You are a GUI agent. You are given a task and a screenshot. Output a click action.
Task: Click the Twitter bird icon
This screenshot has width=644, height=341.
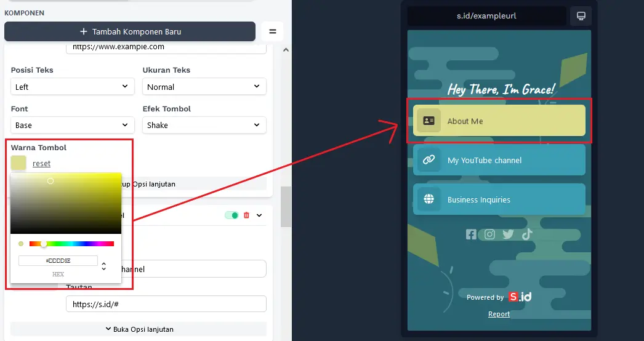click(508, 234)
